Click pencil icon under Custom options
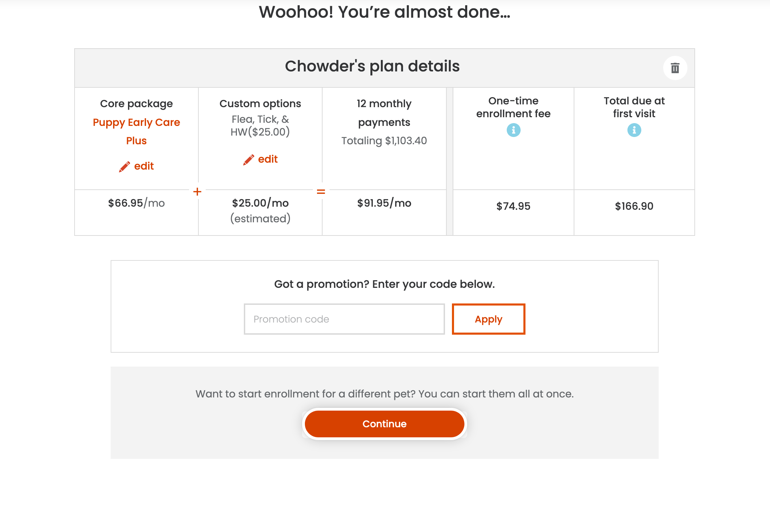Screen dimensions: 770x532 pos(248,160)
